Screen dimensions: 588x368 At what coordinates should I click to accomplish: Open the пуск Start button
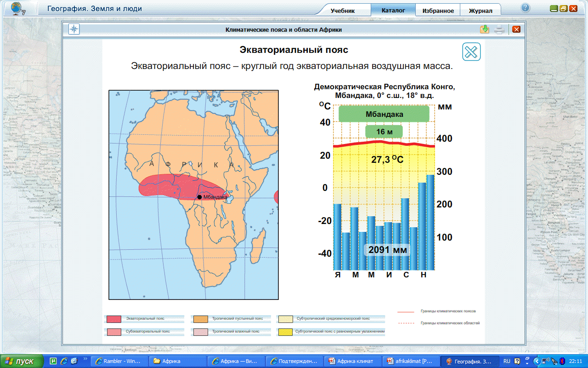(x=22, y=361)
